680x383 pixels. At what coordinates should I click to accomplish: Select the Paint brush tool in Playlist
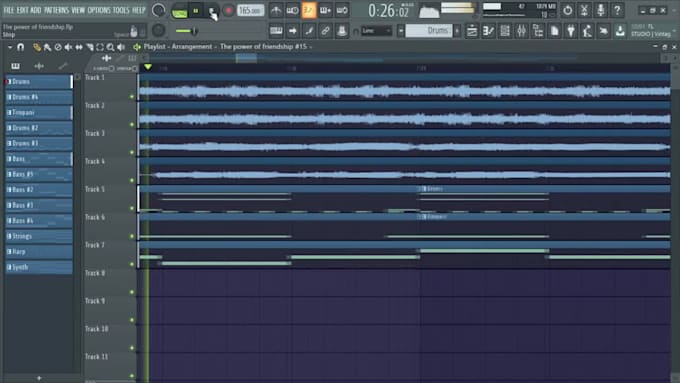click(x=47, y=47)
